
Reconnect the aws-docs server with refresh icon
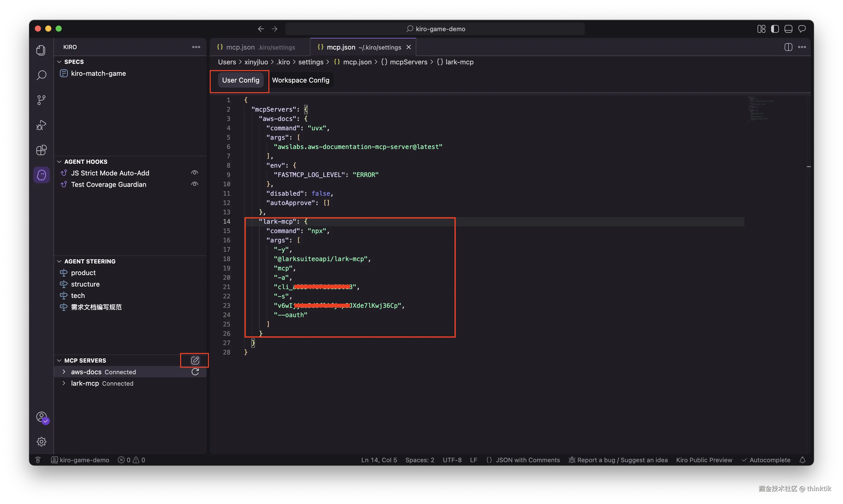195,372
